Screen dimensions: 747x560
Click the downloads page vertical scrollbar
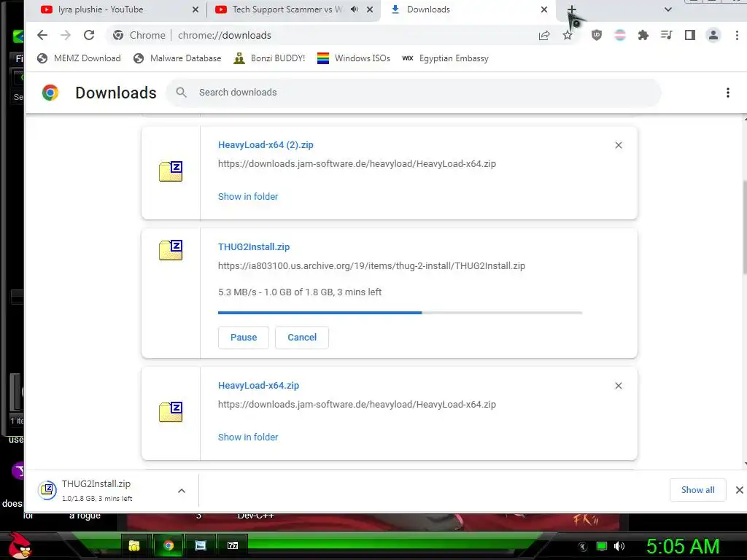pos(745,227)
